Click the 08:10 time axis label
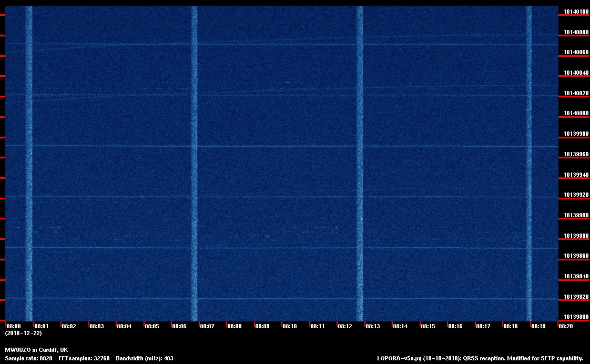This screenshot has height=364, width=590. click(x=290, y=326)
